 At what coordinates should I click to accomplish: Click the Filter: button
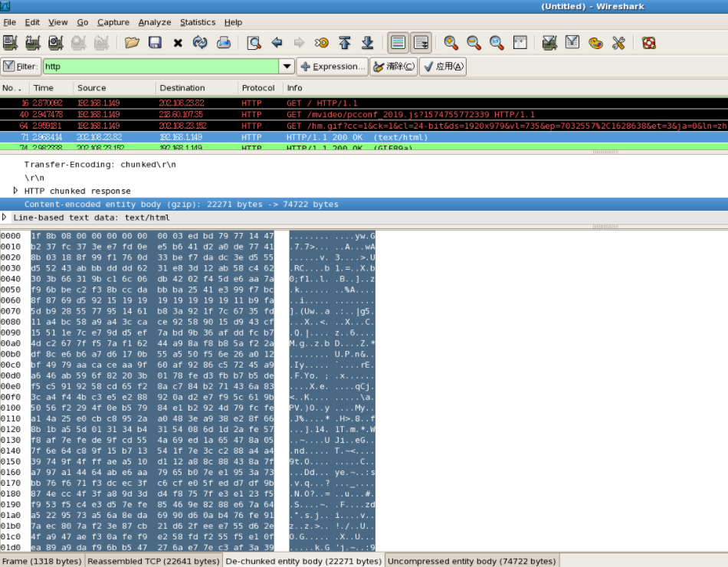pyautogui.click(x=21, y=67)
